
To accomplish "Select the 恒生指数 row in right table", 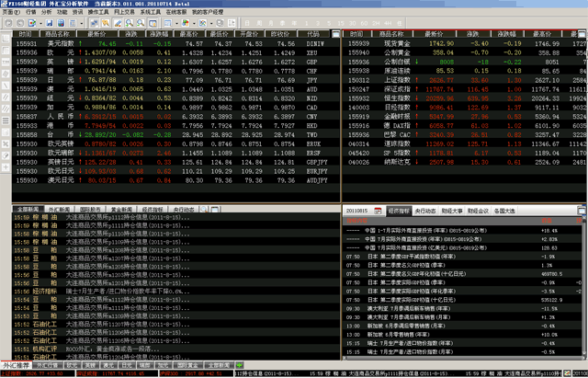I will (x=464, y=98).
